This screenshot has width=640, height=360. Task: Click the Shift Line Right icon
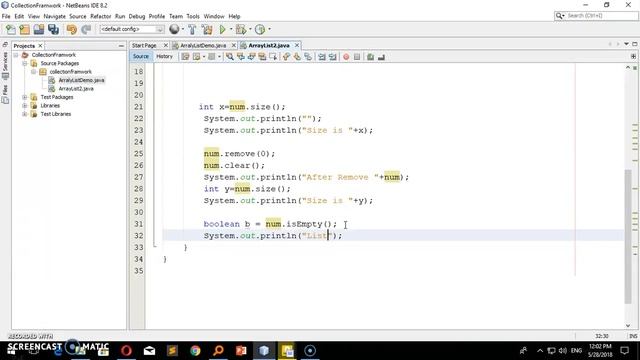tap(332, 57)
